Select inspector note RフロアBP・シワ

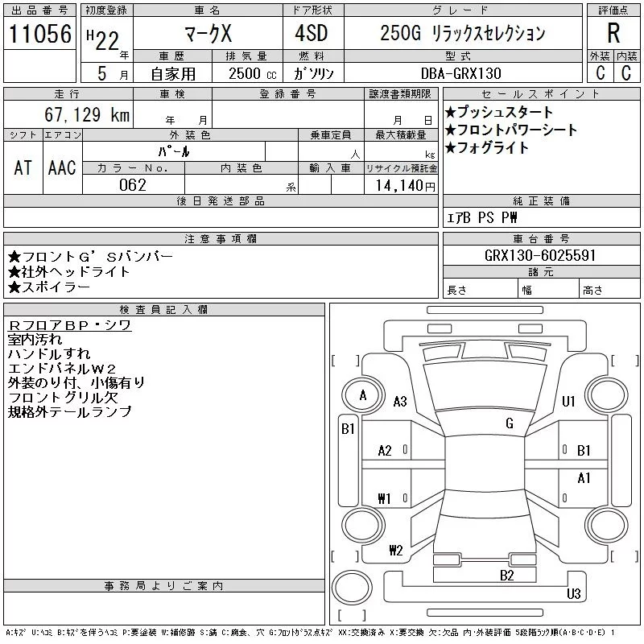pos(69,325)
